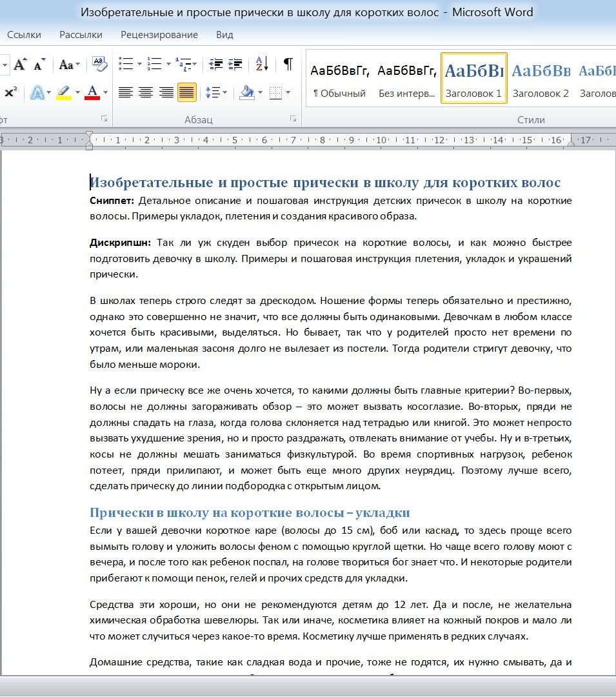This screenshot has width=616, height=697.
Task: Click the Sort A-Z button
Action: [262, 64]
